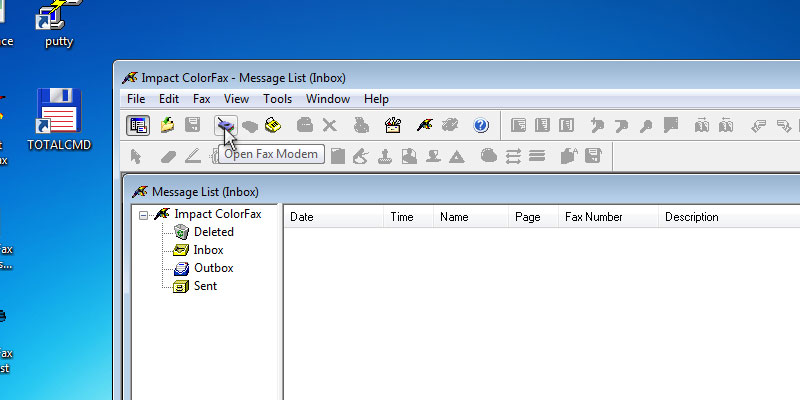
Task: Open the Tools menu
Action: pyautogui.click(x=277, y=99)
